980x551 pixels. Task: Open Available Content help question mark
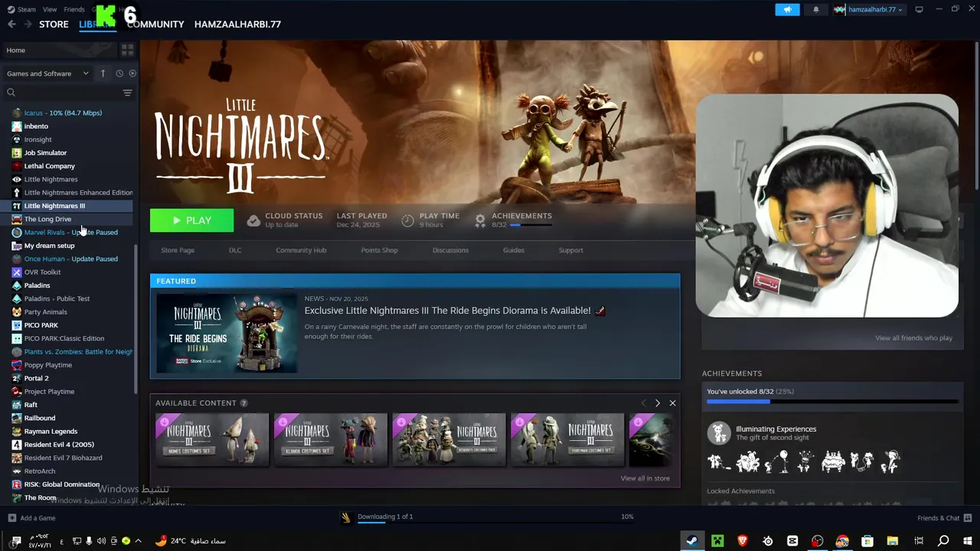click(243, 403)
